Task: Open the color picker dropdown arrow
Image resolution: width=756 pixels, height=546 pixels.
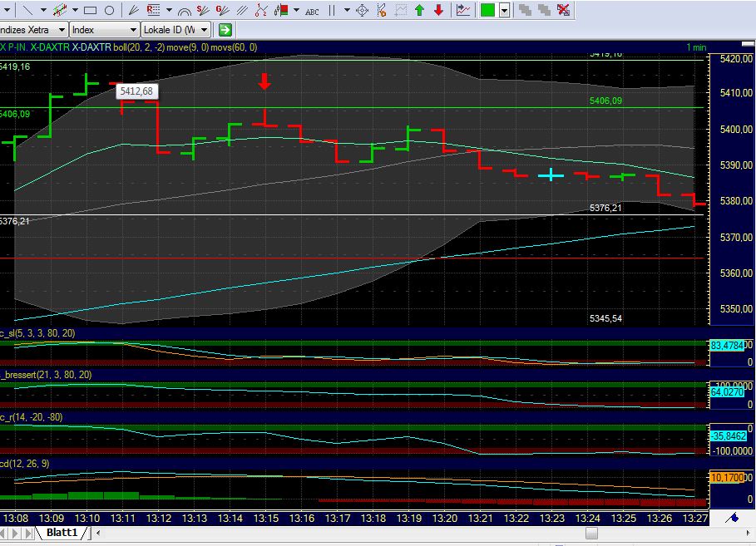Action: click(x=504, y=10)
